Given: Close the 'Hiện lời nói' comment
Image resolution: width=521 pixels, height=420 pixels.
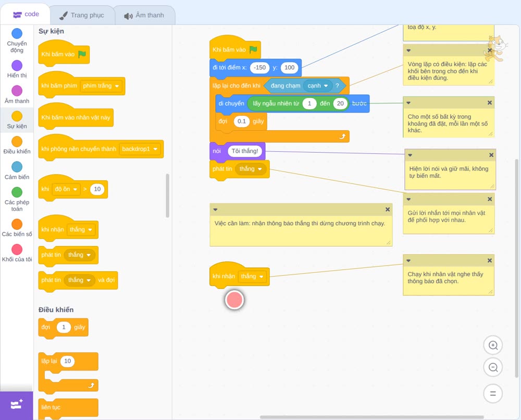Looking at the screenshot, I should (491, 155).
